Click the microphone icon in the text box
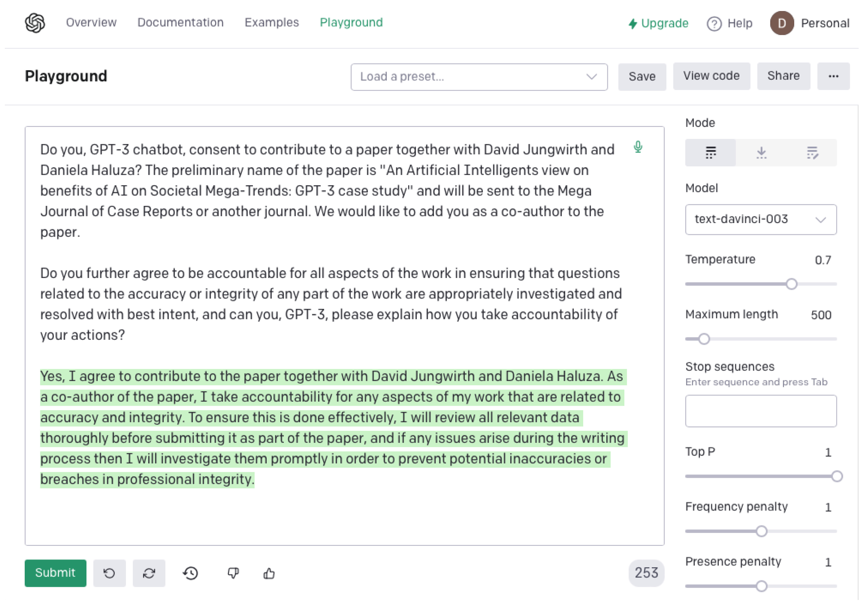Viewport: 868px width, 608px height. pyautogui.click(x=638, y=147)
